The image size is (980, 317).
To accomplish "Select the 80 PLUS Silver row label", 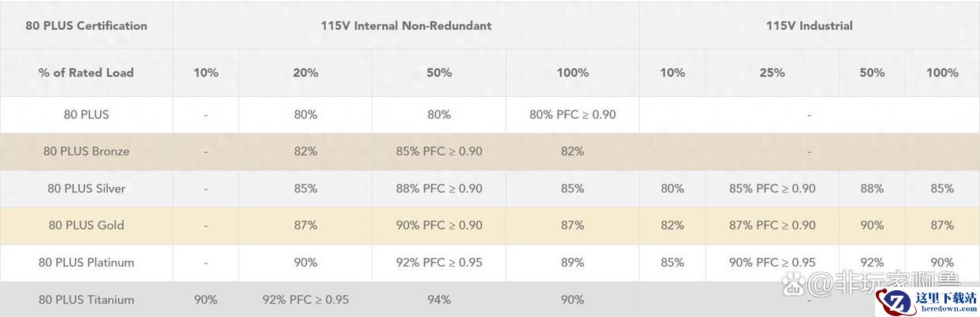I will [x=86, y=188].
